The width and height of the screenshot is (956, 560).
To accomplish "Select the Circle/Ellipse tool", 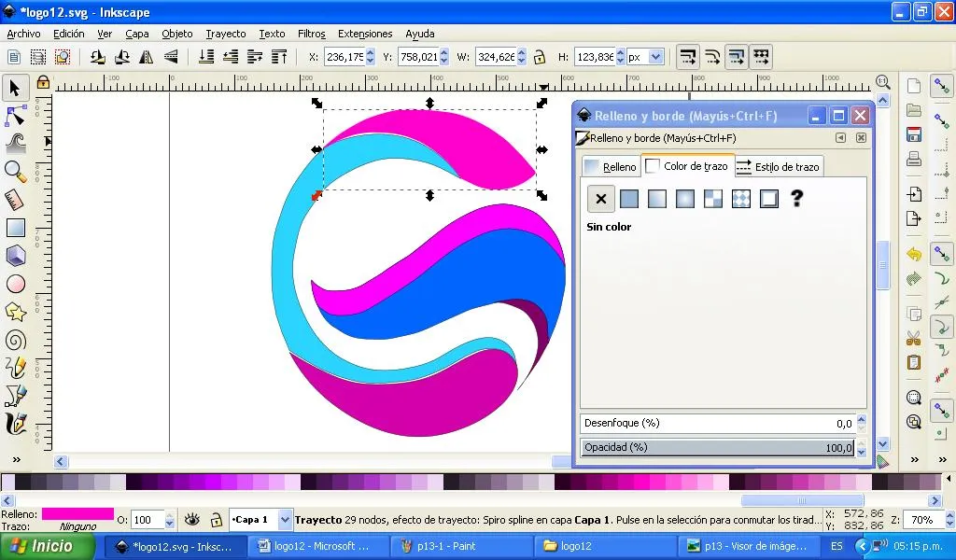I will (x=15, y=284).
